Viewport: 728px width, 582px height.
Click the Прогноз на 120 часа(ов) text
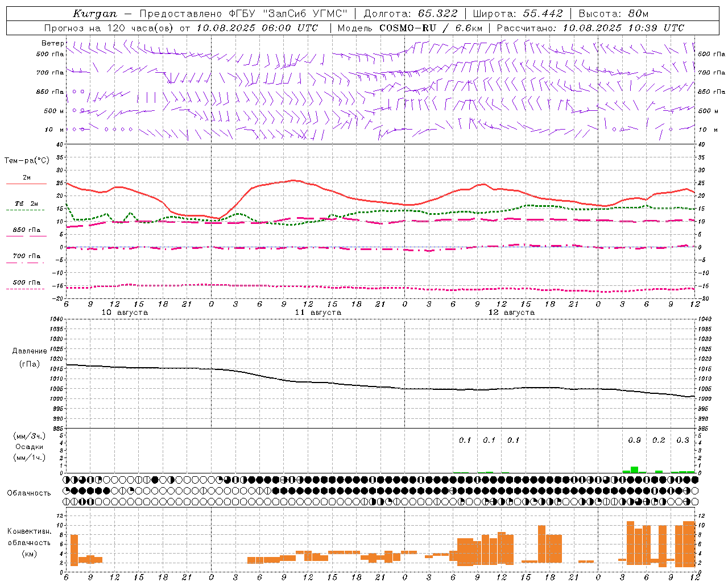[x=109, y=28]
